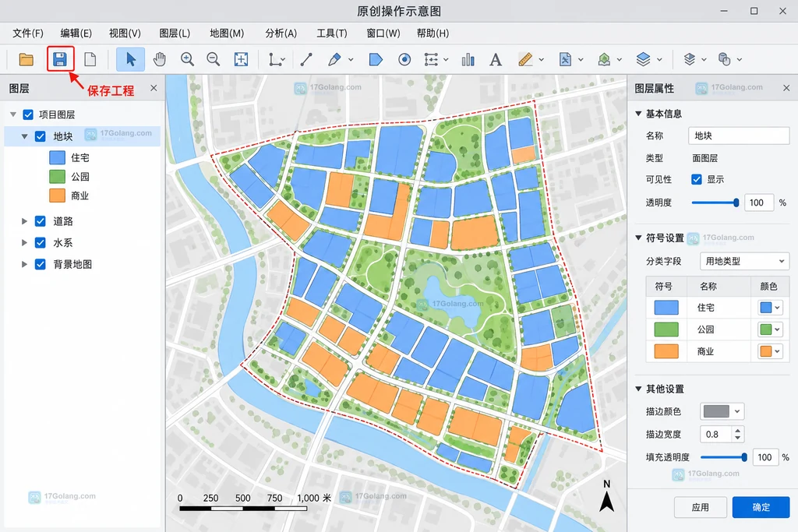
Task: Open the 描边颜色 color picker dropdown
Action: point(722,411)
